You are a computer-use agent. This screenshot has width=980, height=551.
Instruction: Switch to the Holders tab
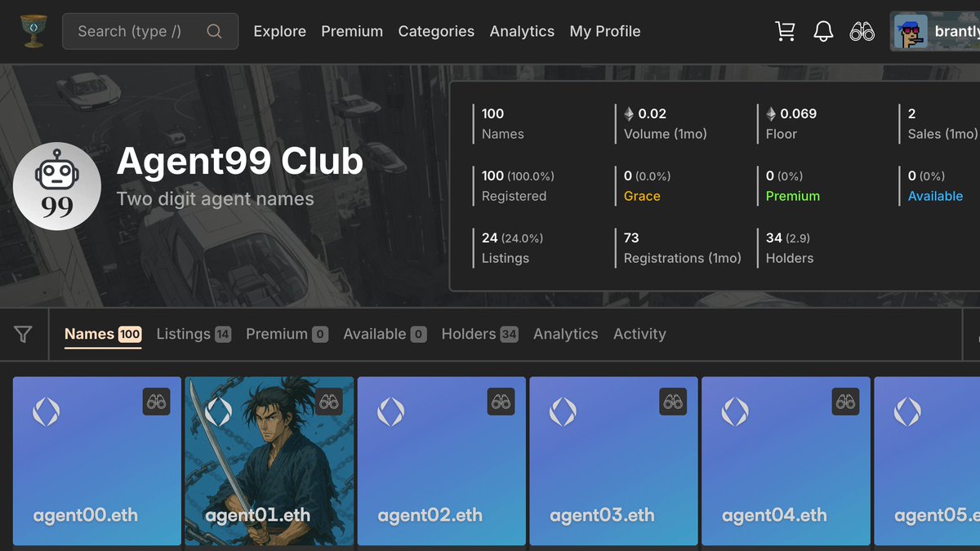(480, 334)
